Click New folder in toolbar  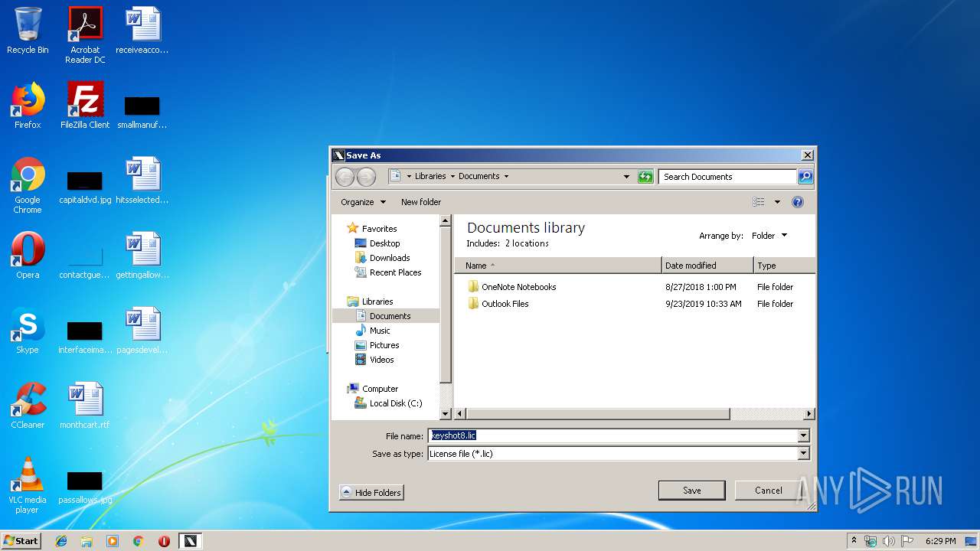pyautogui.click(x=421, y=202)
